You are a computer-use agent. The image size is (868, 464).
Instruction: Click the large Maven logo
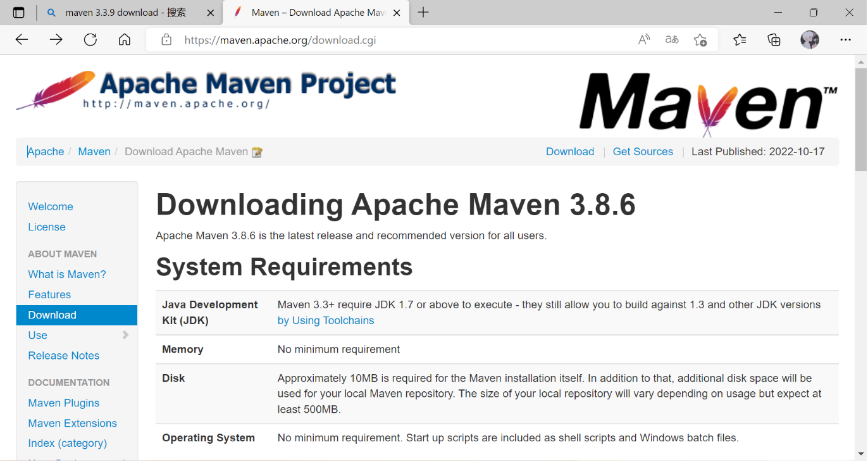(709, 103)
